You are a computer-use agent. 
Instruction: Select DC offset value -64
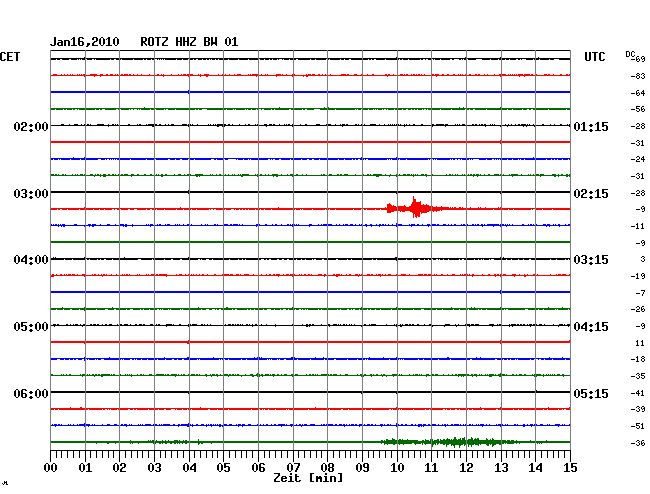(x=638, y=93)
